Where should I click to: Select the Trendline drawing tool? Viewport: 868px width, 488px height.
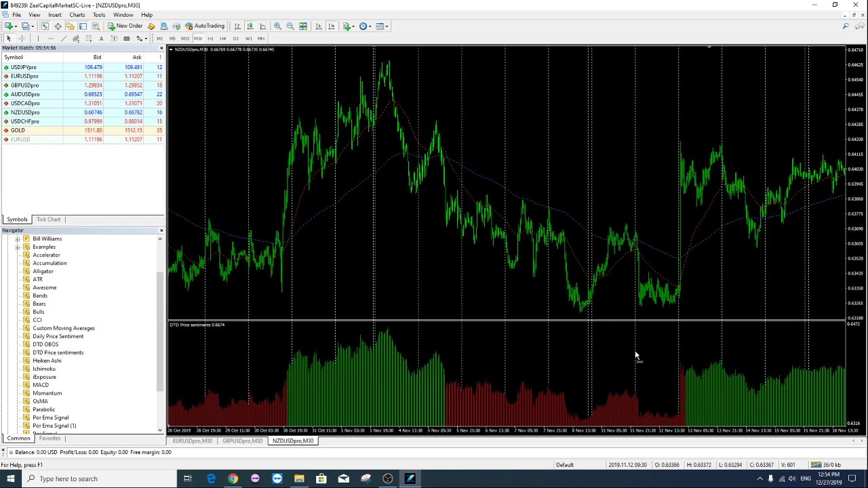pos(63,39)
